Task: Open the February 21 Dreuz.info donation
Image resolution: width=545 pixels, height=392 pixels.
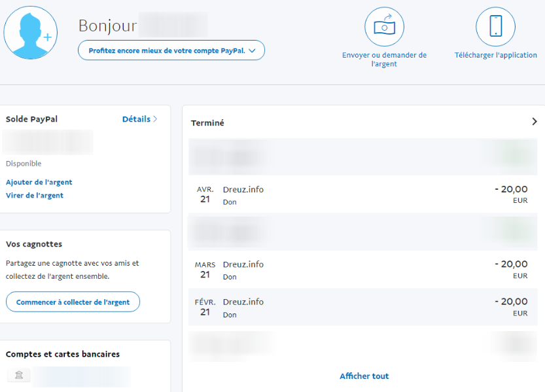Action: (362, 307)
